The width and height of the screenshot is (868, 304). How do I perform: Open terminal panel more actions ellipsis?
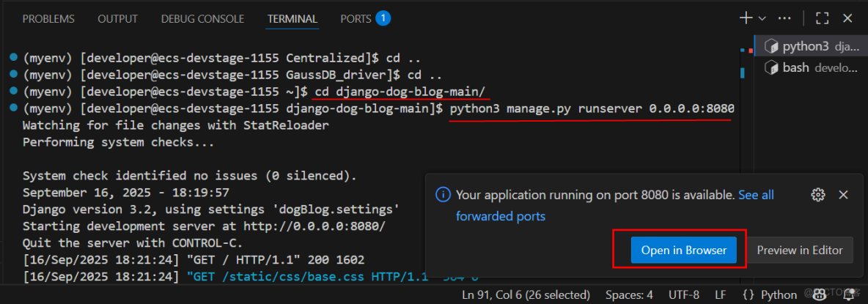(784, 18)
